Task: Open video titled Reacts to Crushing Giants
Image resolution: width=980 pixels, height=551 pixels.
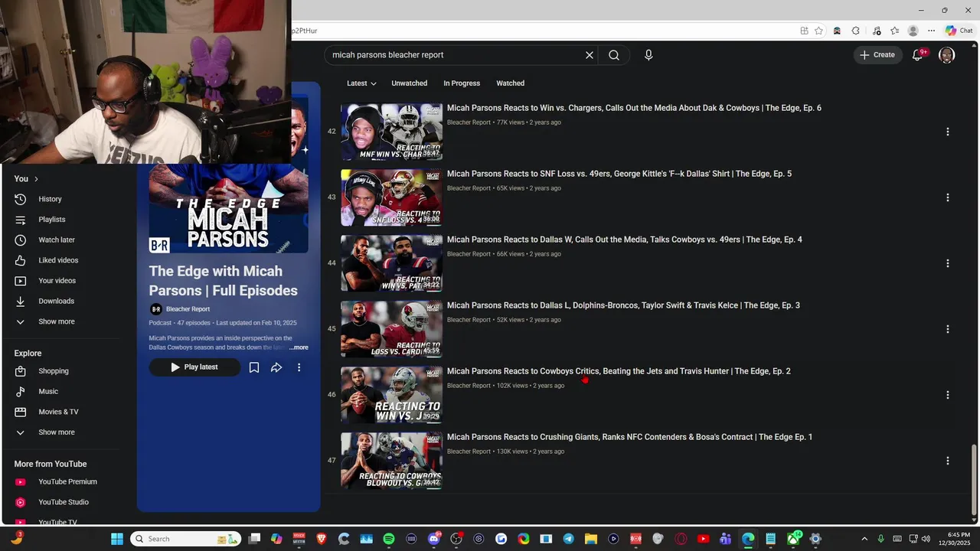Action: (629, 438)
